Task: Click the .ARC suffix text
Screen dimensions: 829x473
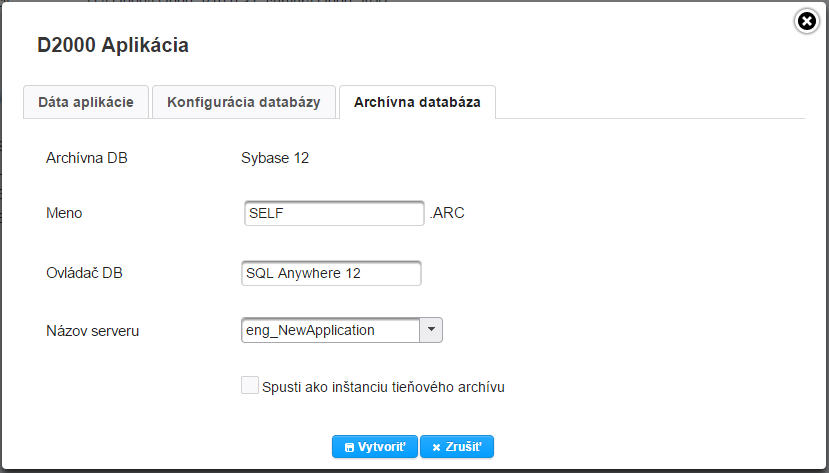Action: coord(447,213)
